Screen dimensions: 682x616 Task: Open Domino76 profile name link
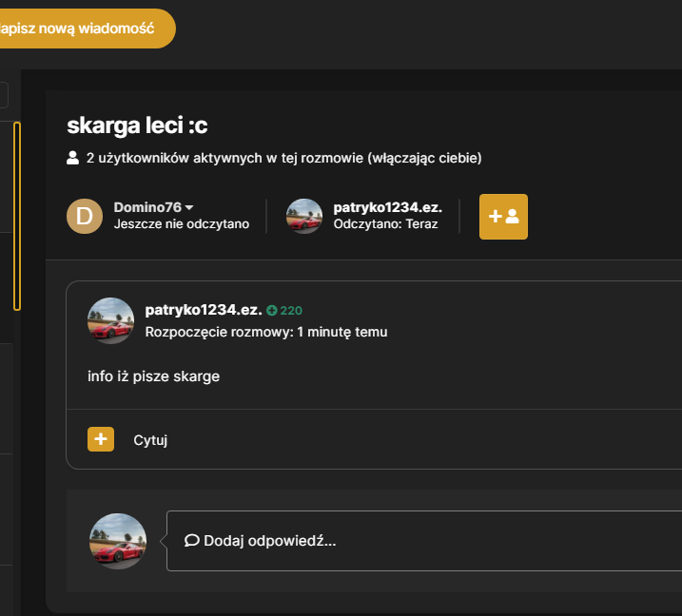[147, 207]
